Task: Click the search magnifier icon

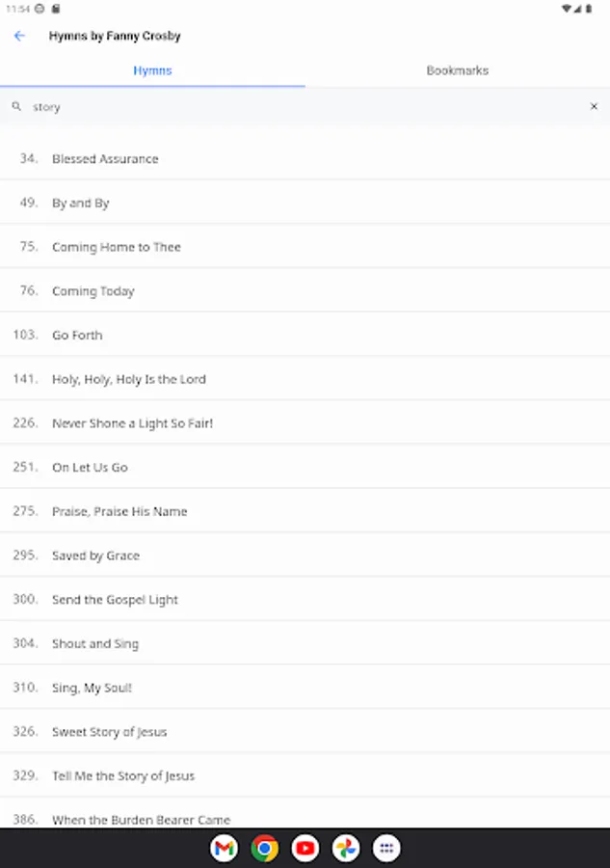Action: point(16,107)
